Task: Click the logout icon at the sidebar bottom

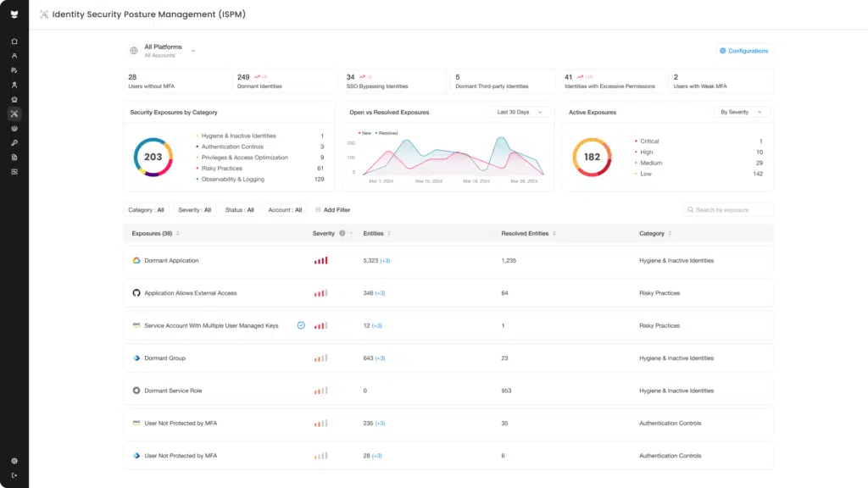Action: pos(14,475)
